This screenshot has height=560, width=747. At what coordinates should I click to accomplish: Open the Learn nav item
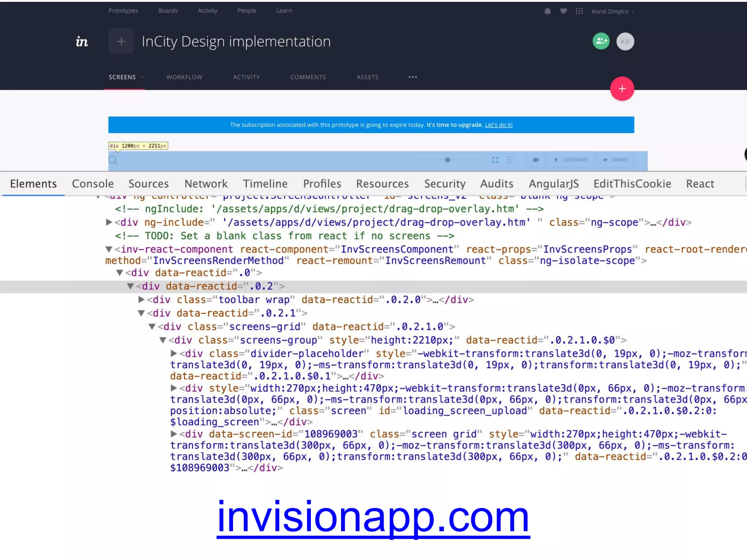tap(284, 11)
